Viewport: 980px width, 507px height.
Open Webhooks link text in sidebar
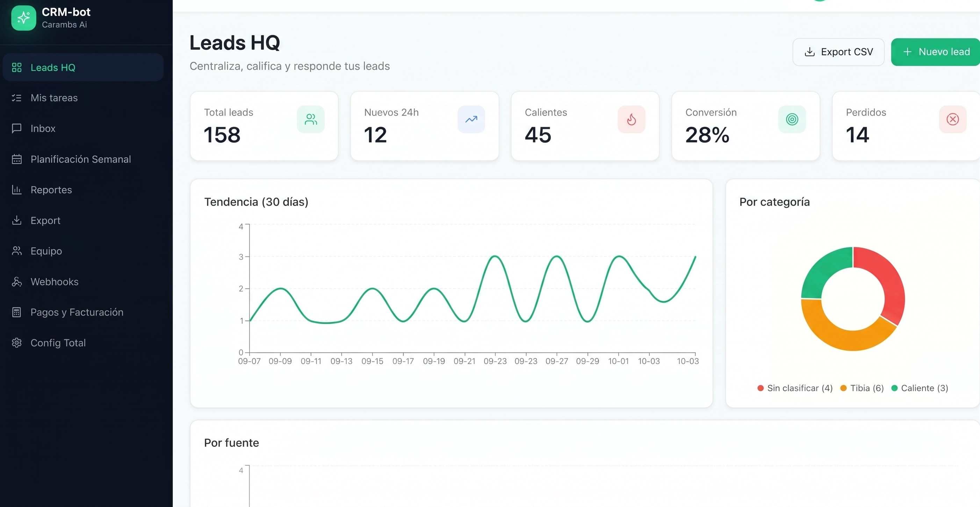point(55,282)
